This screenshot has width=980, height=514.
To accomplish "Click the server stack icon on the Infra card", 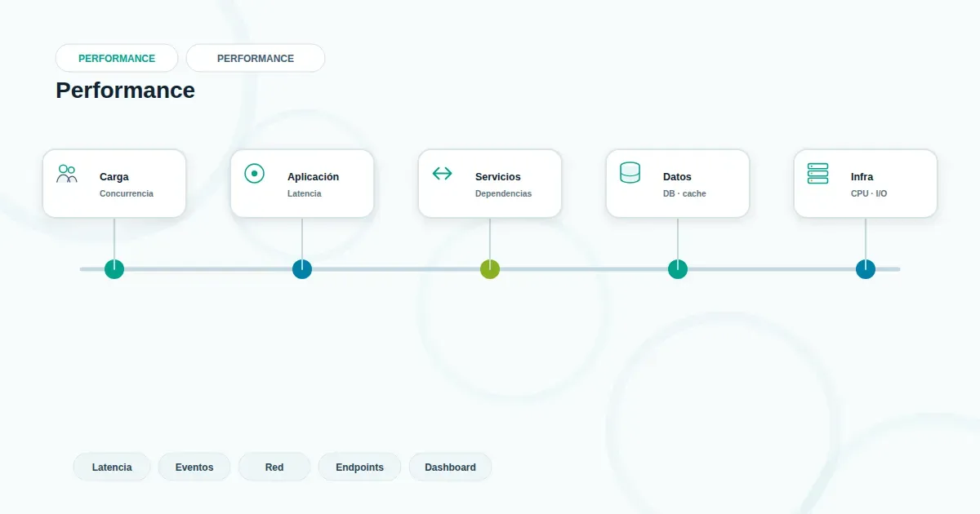I will [818, 173].
